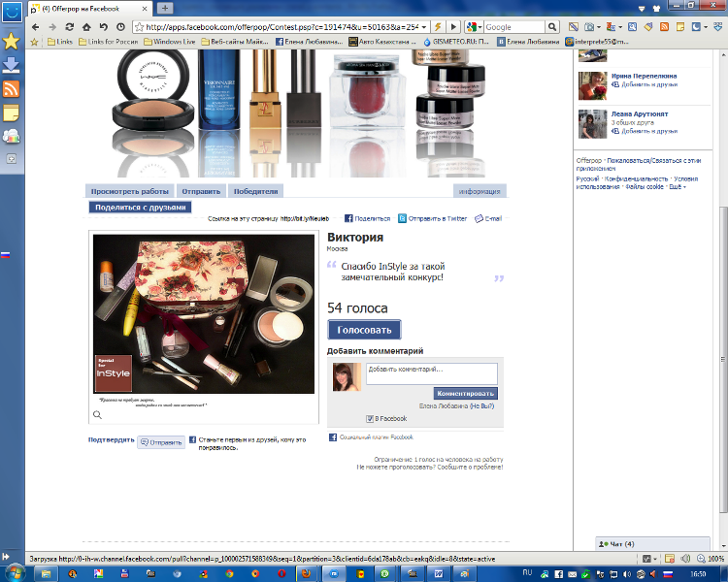
Task: Switch to 'Победители' tab
Action: [x=255, y=191]
